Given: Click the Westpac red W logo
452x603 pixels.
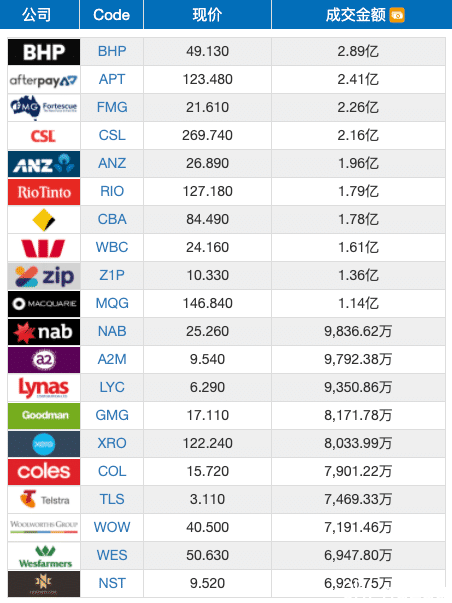Looking at the screenshot, I should coord(43,248).
